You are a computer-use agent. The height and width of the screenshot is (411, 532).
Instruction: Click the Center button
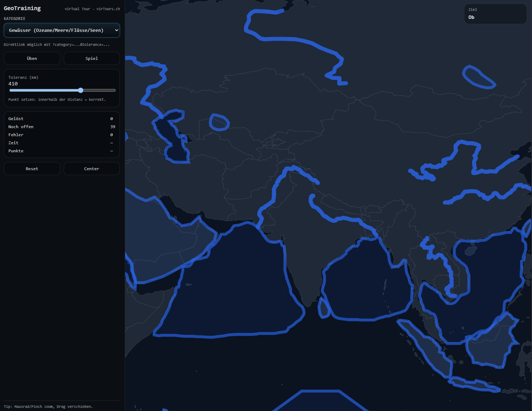pos(92,169)
